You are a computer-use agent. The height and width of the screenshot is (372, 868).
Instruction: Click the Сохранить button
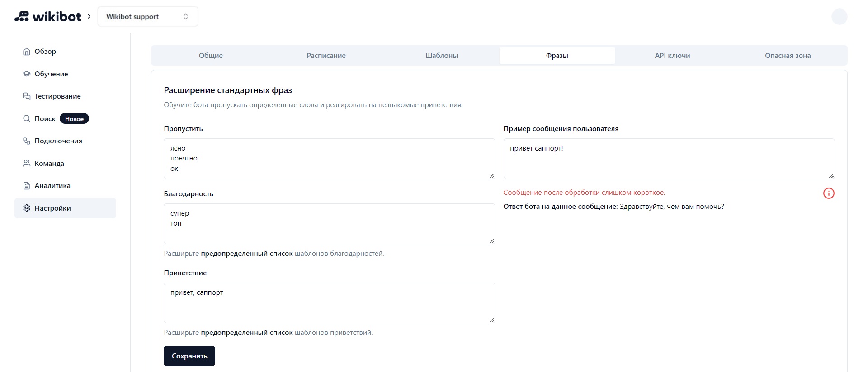tap(189, 356)
